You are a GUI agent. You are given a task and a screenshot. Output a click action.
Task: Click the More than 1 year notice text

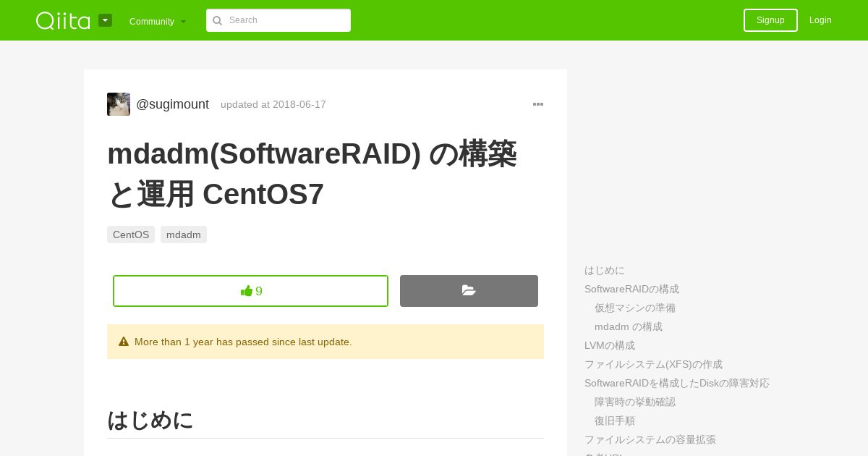coord(243,342)
